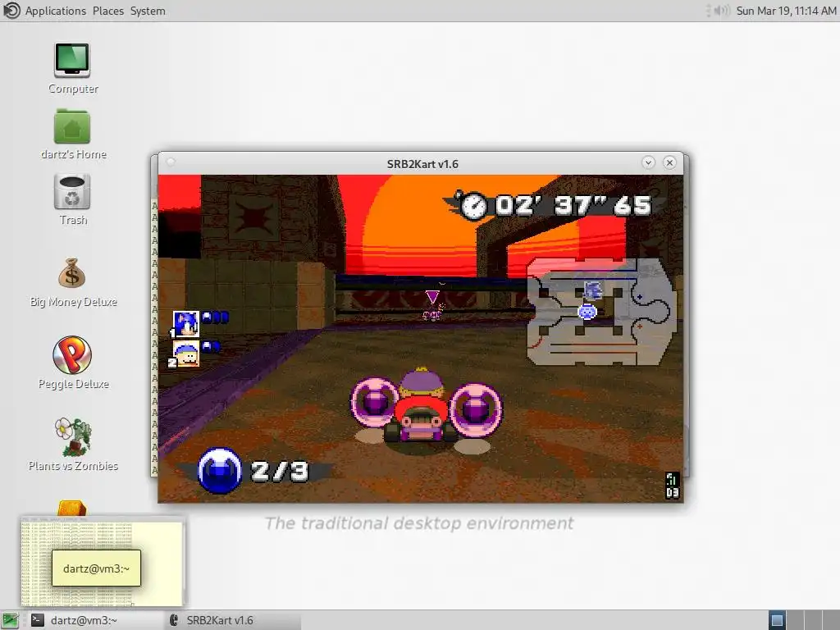Open the Applications menu
Screen dimensions: 840x630
[56, 11]
